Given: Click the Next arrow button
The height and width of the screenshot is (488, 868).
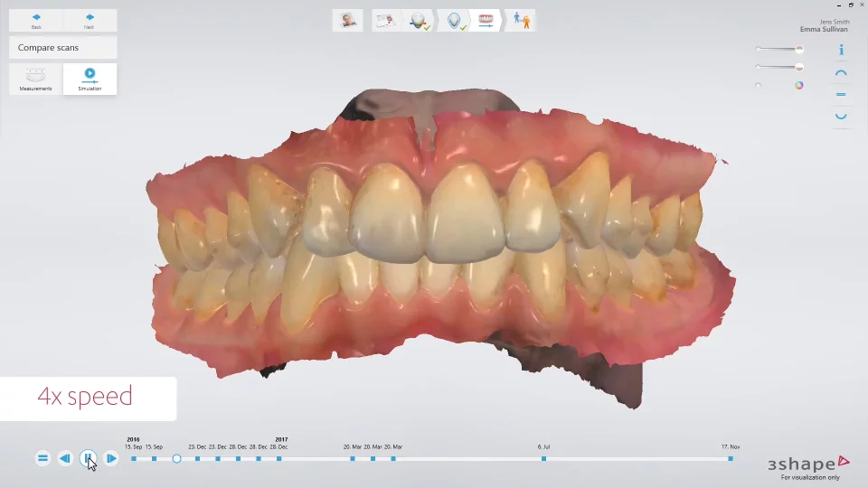Looking at the screenshot, I should [89, 20].
